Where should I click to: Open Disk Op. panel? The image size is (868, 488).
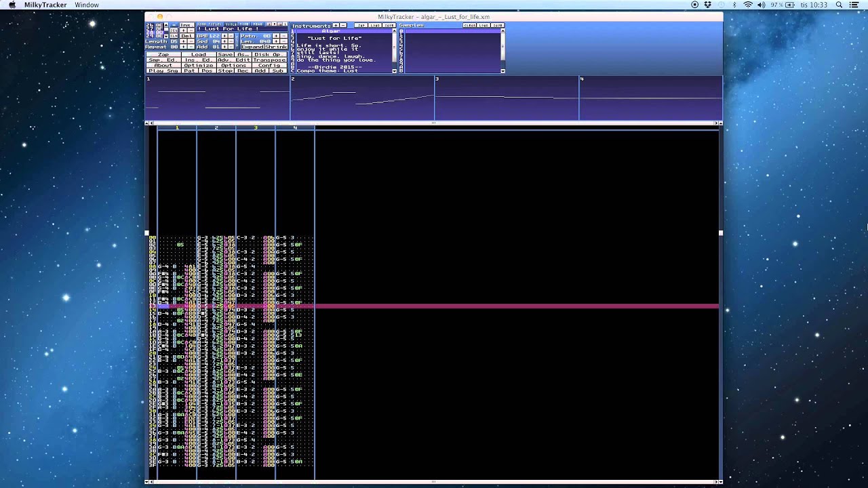pyautogui.click(x=268, y=54)
